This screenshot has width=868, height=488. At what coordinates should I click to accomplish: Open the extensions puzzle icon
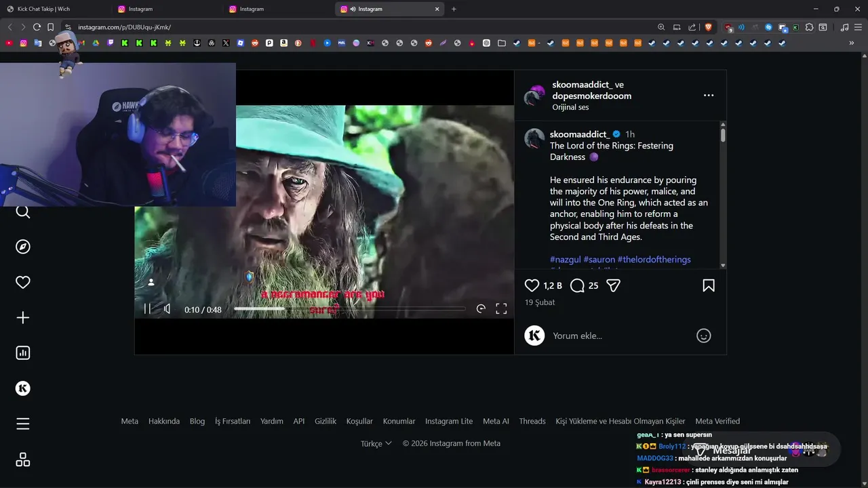[809, 27]
